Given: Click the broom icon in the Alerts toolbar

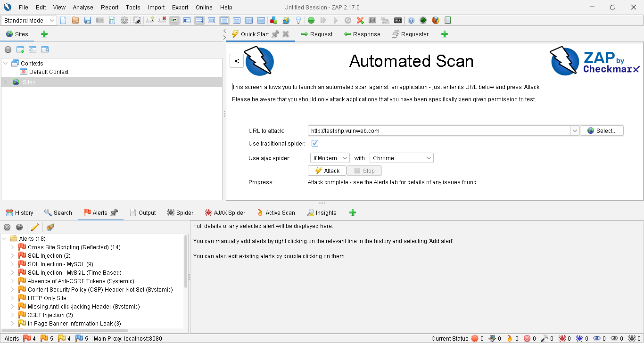Looking at the screenshot, I should point(50,227).
